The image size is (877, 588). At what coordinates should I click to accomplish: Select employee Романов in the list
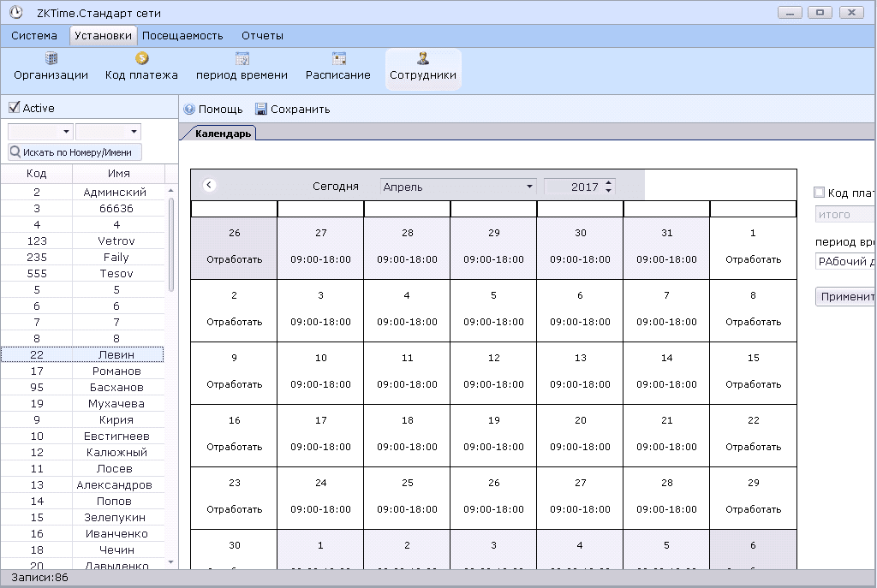tap(116, 371)
